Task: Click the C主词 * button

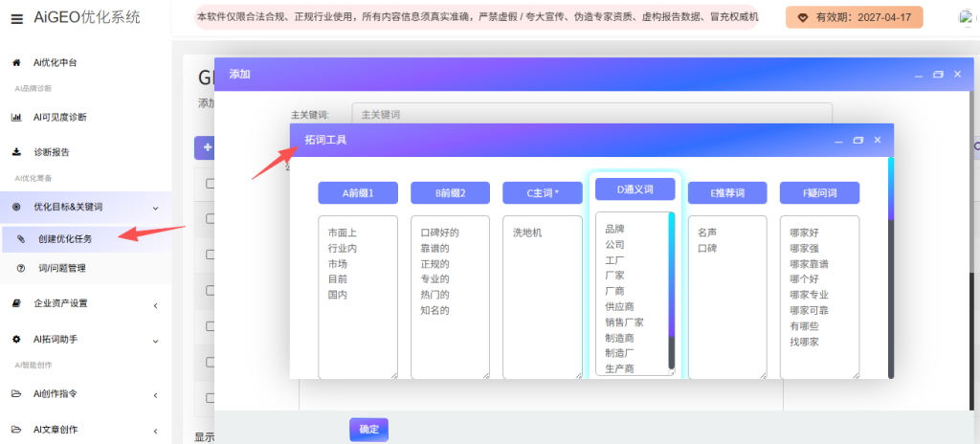Action: [x=542, y=193]
